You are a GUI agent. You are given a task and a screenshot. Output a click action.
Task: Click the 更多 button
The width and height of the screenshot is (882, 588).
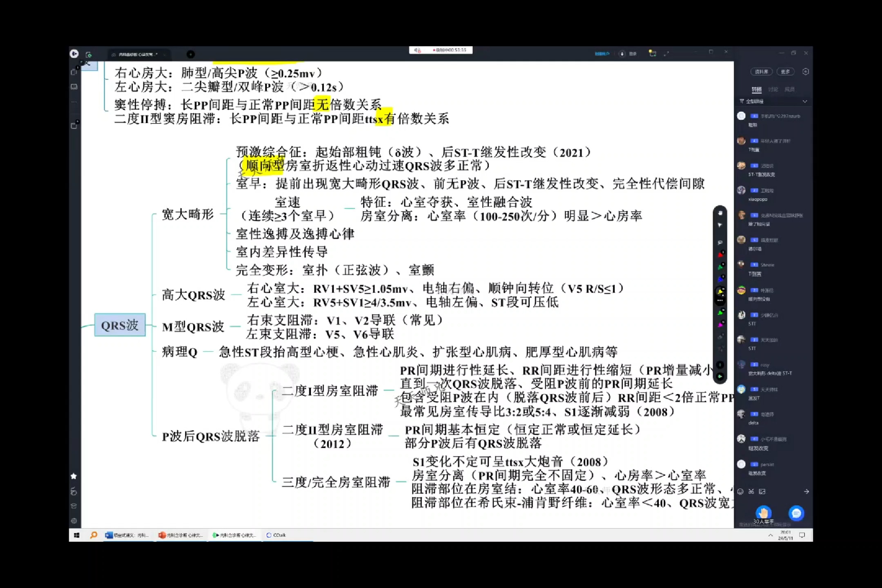[786, 71]
